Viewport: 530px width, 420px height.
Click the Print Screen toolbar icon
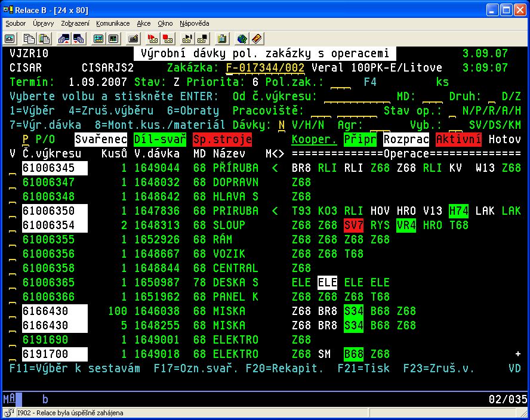click(10, 39)
